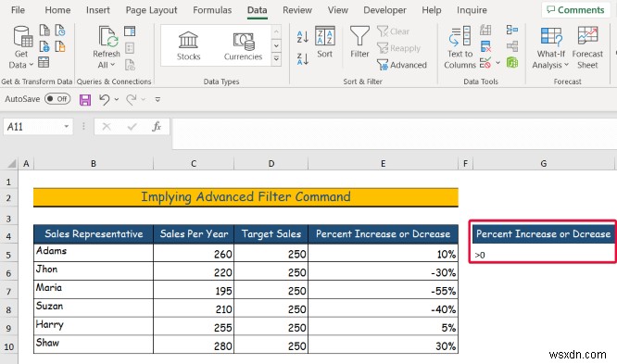The image size is (617, 364).
Task: Click Consolidate icon
Action: pyautogui.click(x=512, y=30)
